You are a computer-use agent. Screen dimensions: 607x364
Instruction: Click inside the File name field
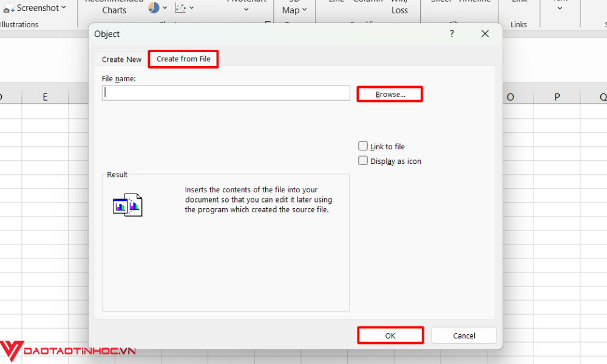[x=225, y=92]
